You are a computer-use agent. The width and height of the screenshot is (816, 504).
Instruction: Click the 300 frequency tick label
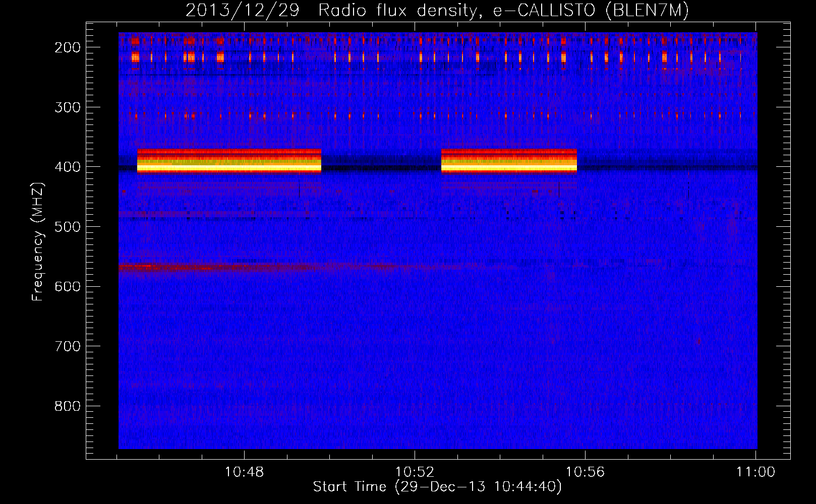(67, 107)
